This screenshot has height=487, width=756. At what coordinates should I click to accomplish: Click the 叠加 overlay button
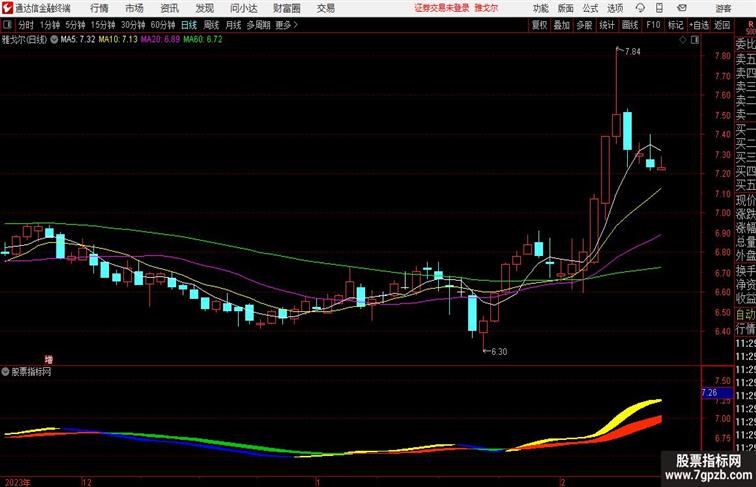[x=562, y=25]
